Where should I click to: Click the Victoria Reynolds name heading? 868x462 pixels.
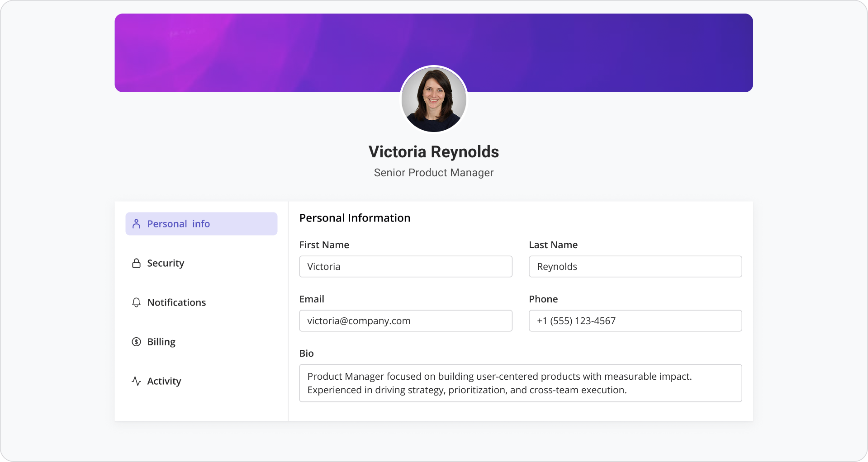(433, 152)
